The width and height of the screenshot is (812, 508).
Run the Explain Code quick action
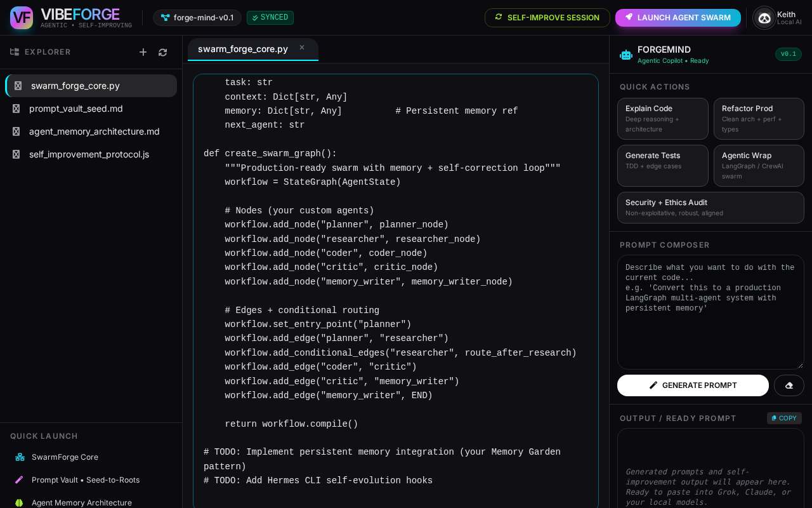663,119
